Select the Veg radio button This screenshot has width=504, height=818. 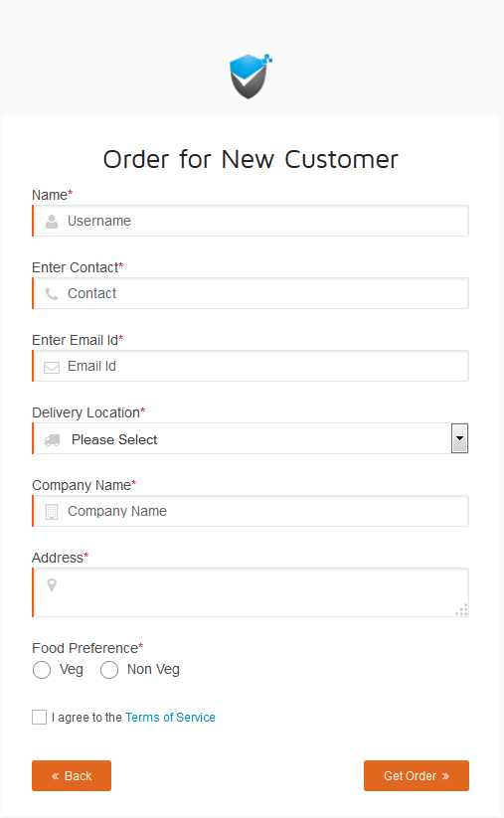coord(42,670)
